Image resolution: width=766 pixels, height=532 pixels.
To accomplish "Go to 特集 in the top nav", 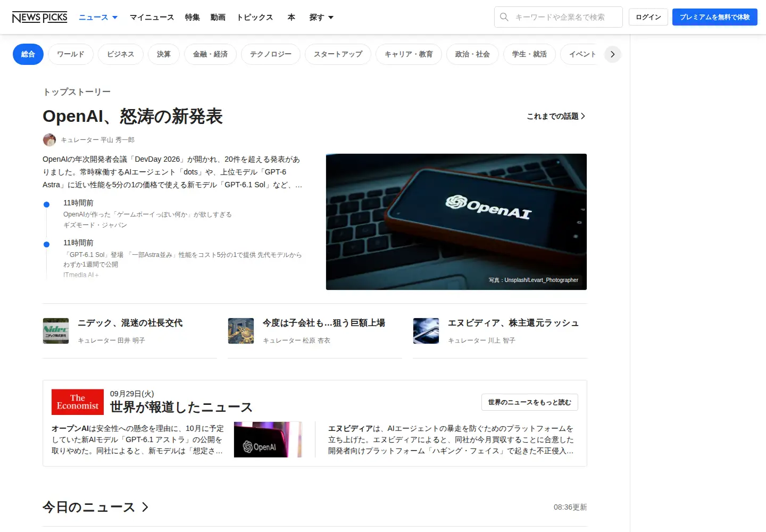I will (x=193, y=17).
